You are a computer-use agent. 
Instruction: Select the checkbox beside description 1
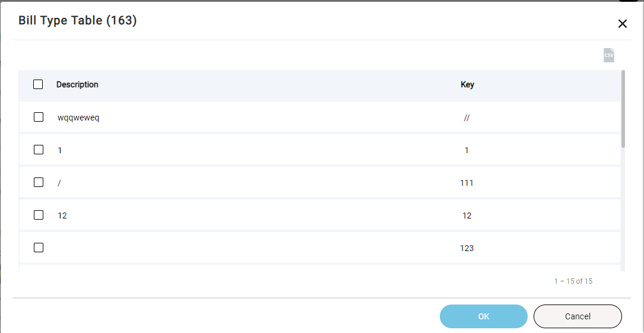click(39, 150)
